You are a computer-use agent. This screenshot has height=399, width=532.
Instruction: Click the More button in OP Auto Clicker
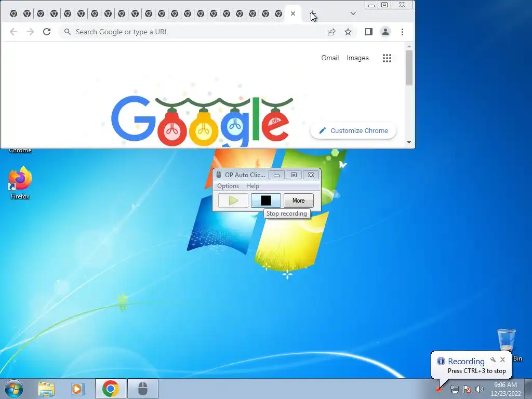[x=299, y=201]
